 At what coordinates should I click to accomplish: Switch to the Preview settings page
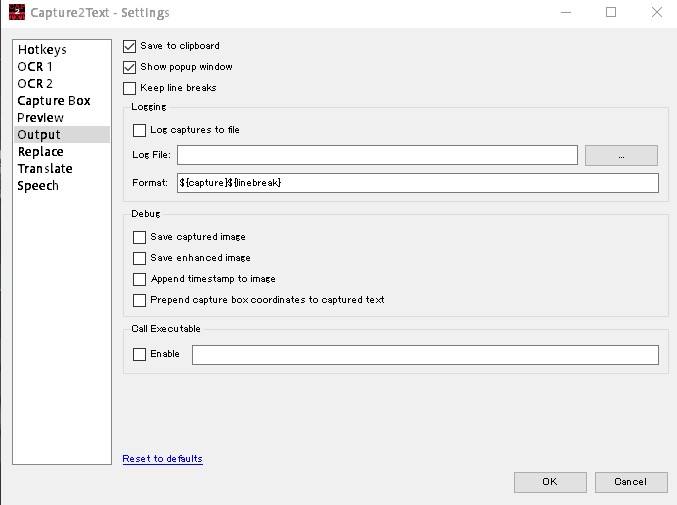tap(62, 117)
